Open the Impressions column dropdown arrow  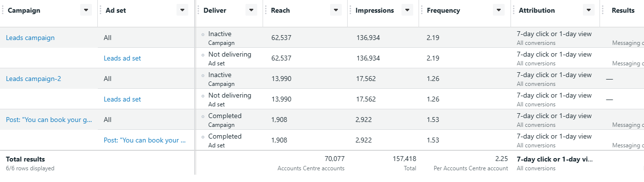[407, 10]
